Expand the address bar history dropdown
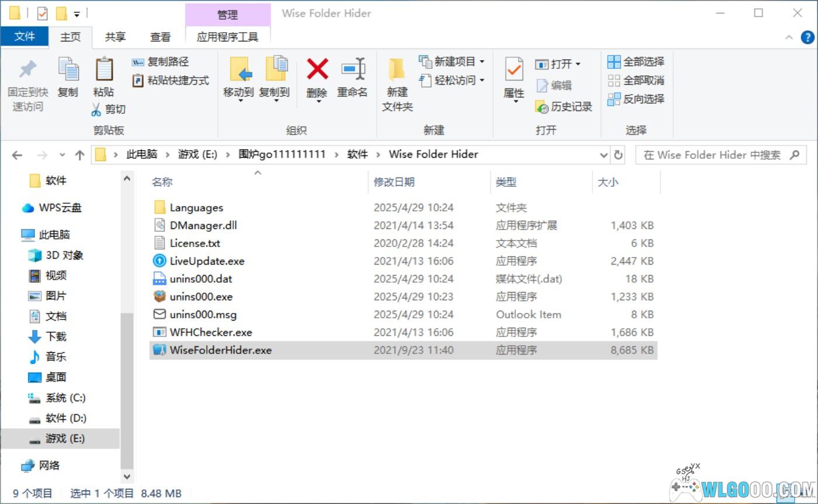Viewport: 818px width, 504px height. (x=604, y=155)
